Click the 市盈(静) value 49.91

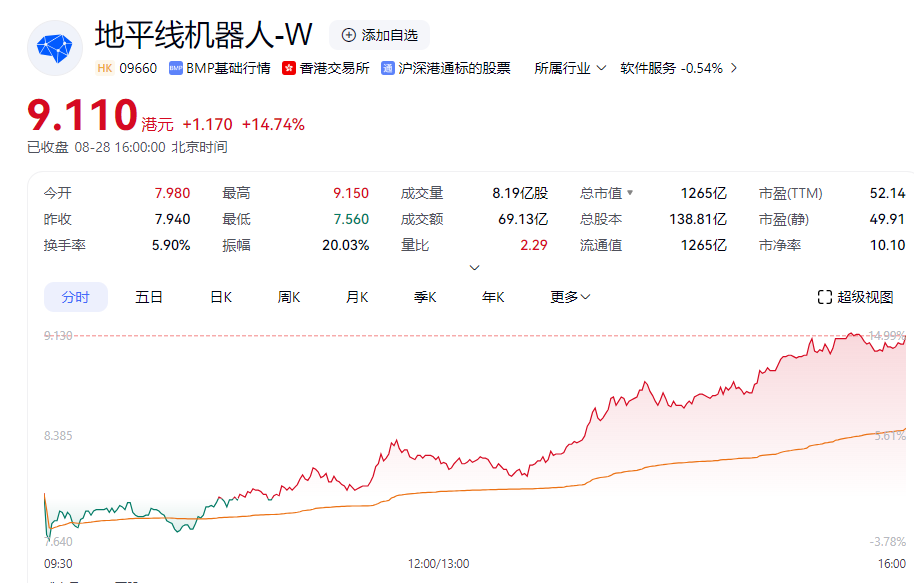887,219
